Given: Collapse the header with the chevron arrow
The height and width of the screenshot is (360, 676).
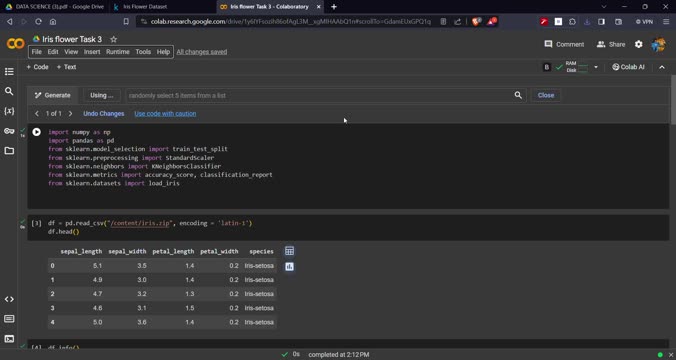Looking at the screenshot, I should coord(662,67).
